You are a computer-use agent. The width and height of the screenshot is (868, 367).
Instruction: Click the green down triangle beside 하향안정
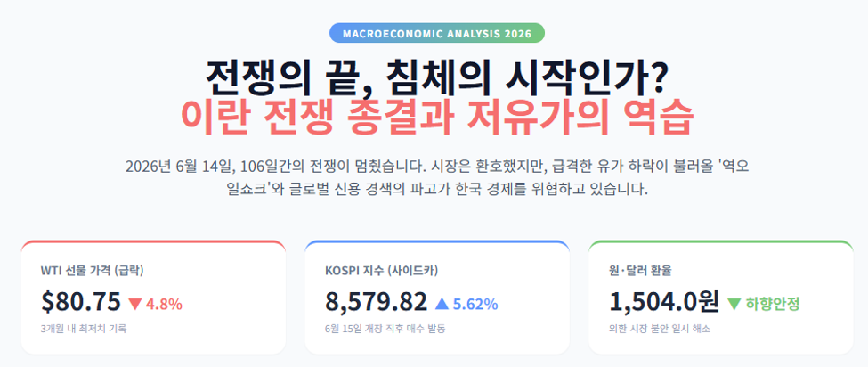(734, 304)
